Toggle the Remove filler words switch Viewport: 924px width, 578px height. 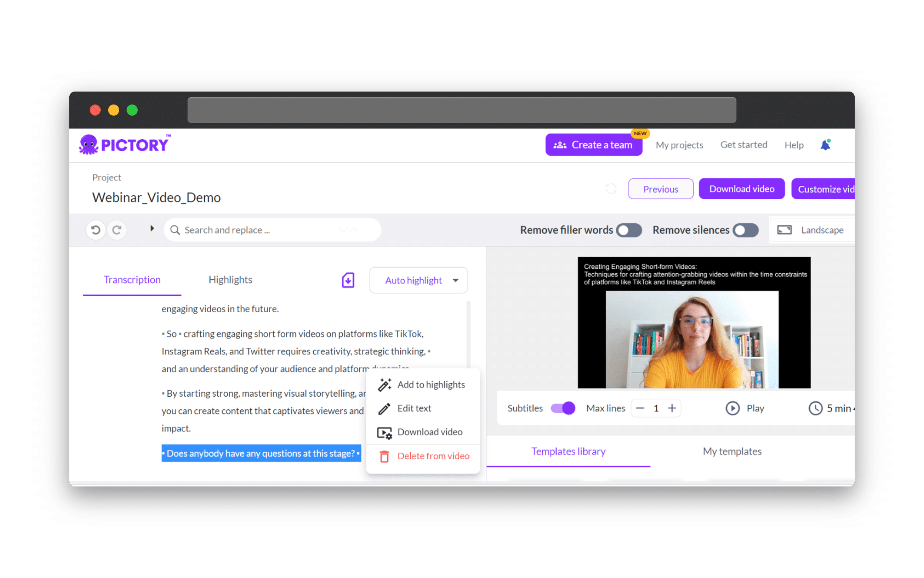[629, 230]
